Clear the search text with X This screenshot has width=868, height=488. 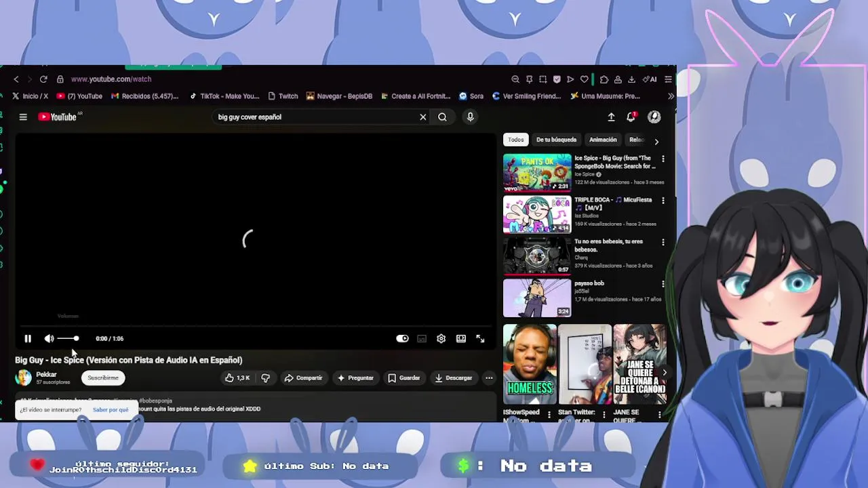(x=422, y=117)
